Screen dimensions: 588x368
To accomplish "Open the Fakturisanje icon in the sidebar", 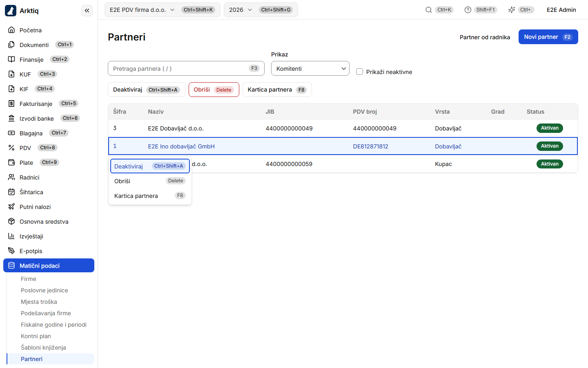I will 11,104.
